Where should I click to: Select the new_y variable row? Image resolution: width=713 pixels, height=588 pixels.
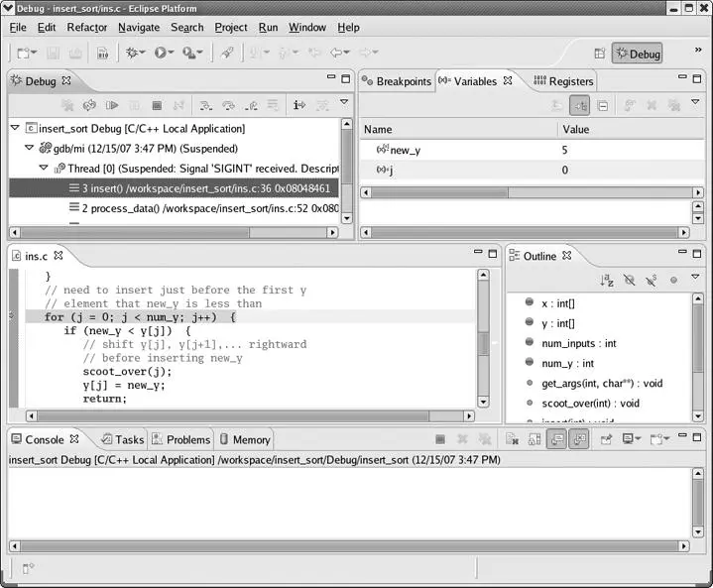pos(456,150)
